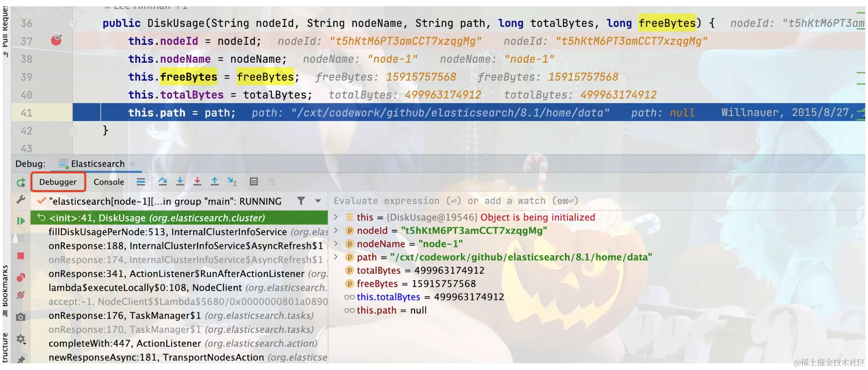Switch to the Debugger tab

pyautogui.click(x=58, y=182)
